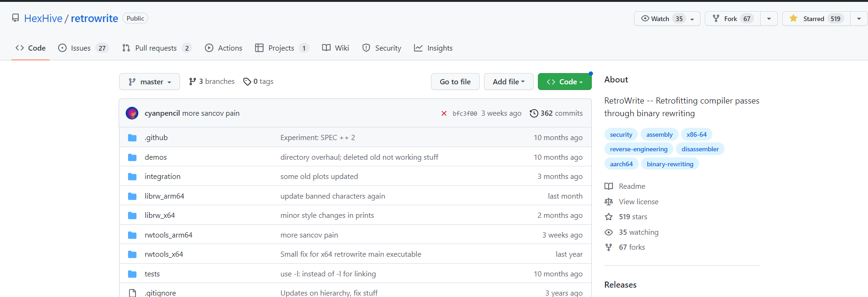
Task: Open commit 'Updates on hierarchy, fix stuff'
Action: [x=329, y=293]
